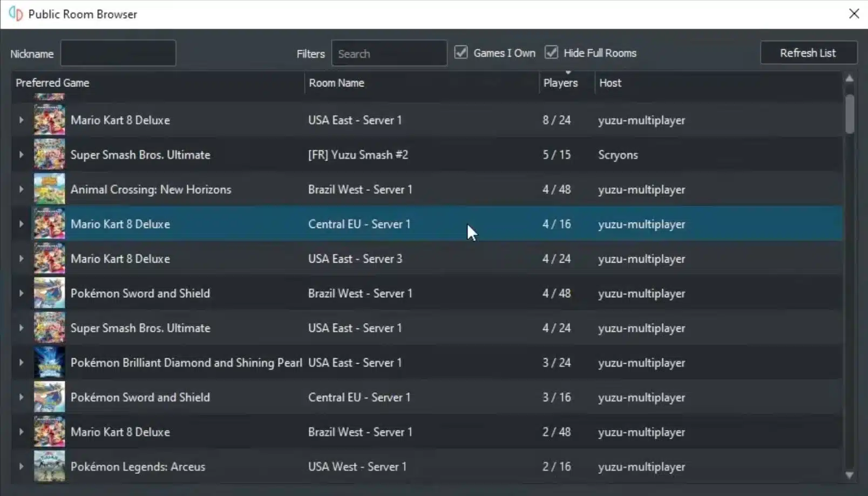
Task: Click the "USA East - Server 3" room name
Action: click(355, 259)
